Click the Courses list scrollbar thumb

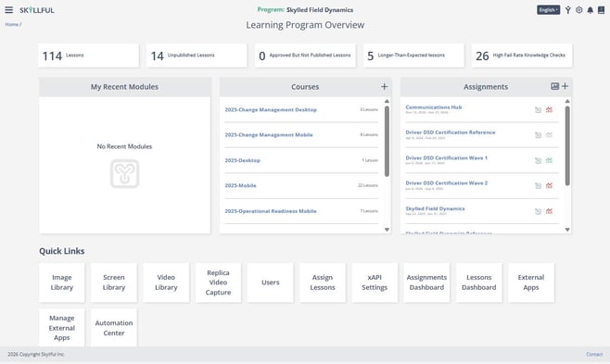click(387, 141)
